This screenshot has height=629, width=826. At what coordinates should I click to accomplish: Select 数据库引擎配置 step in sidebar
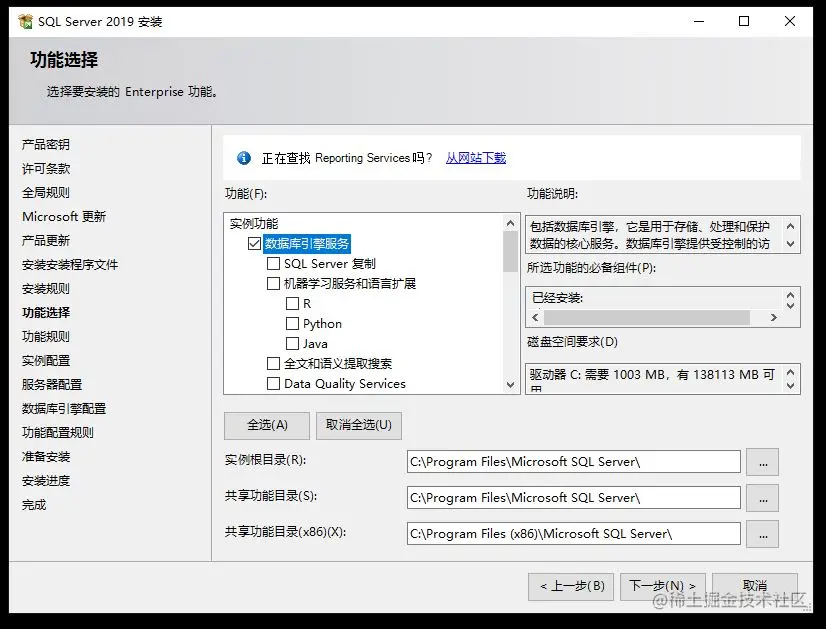pyautogui.click(x=64, y=409)
